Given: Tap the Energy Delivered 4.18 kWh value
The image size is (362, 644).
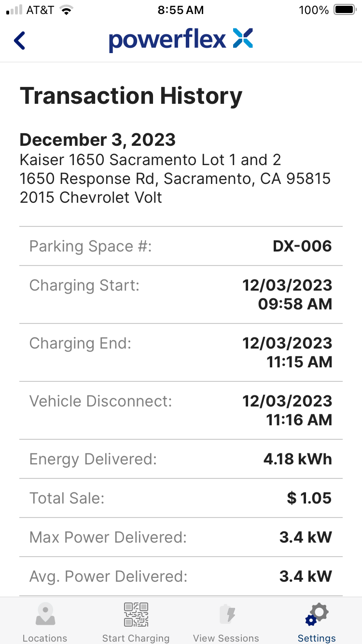Looking at the screenshot, I should click(x=297, y=459).
